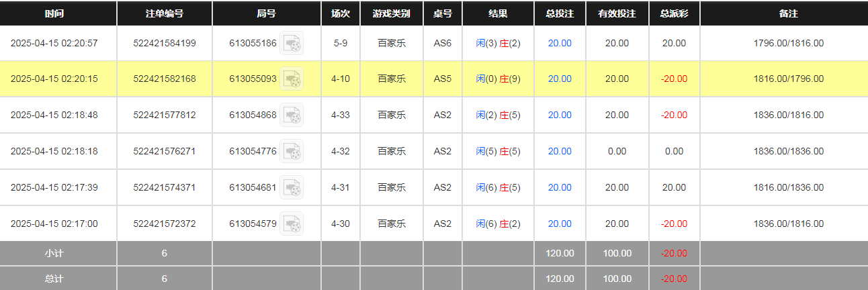Open replay camera icon for 613054579
The height and width of the screenshot is (290, 868).
click(x=292, y=224)
